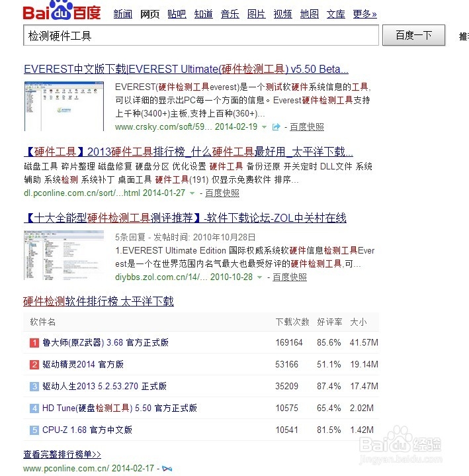This screenshot has height=476, width=469.
Task: Show more services via 更多»
Action: coord(365,14)
